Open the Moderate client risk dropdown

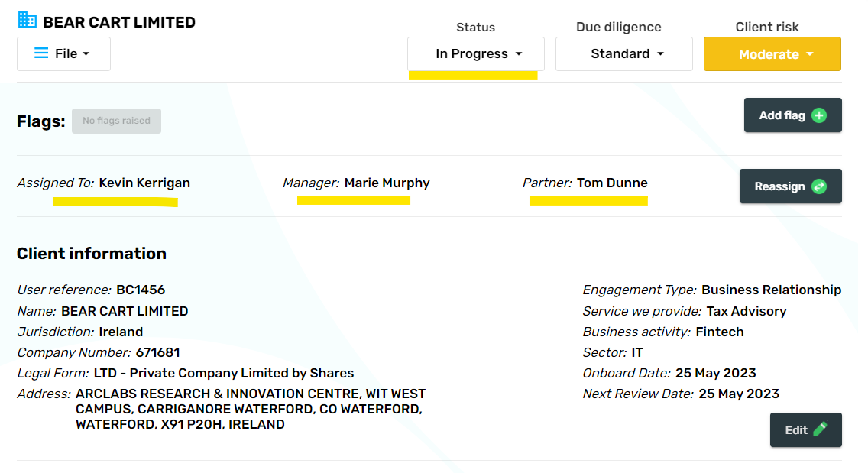point(772,54)
